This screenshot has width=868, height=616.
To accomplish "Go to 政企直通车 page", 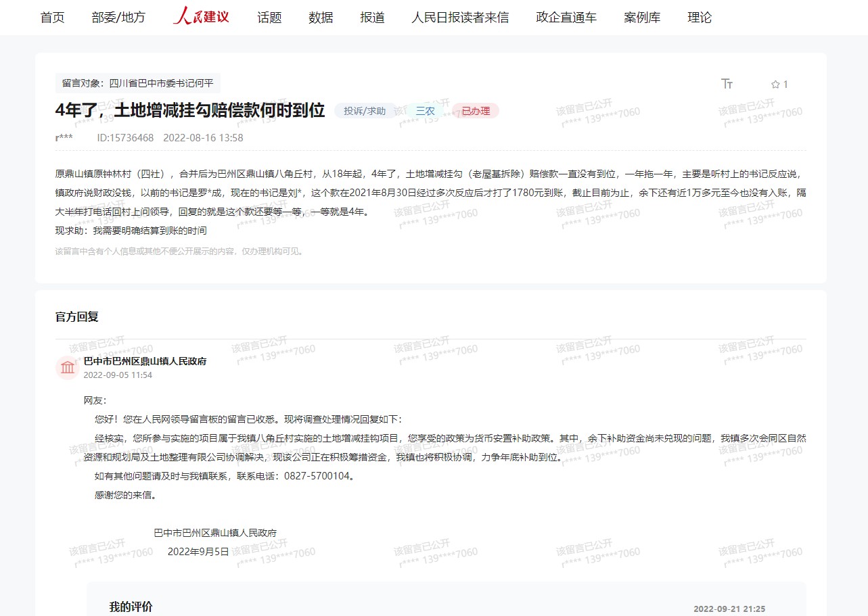I will coord(566,18).
